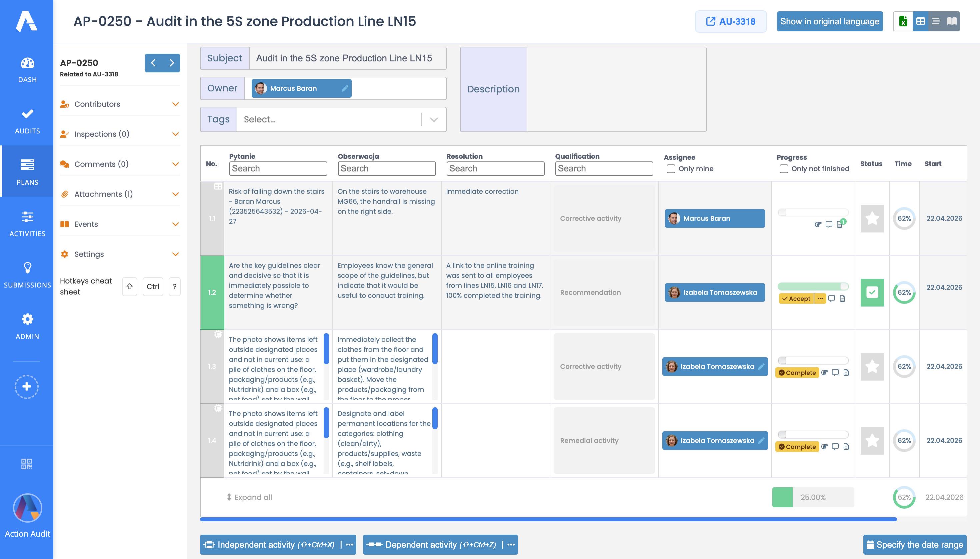The height and width of the screenshot is (559, 980).
Task: Open Dependent activity more options dots
Action: [x=511, y=544]
